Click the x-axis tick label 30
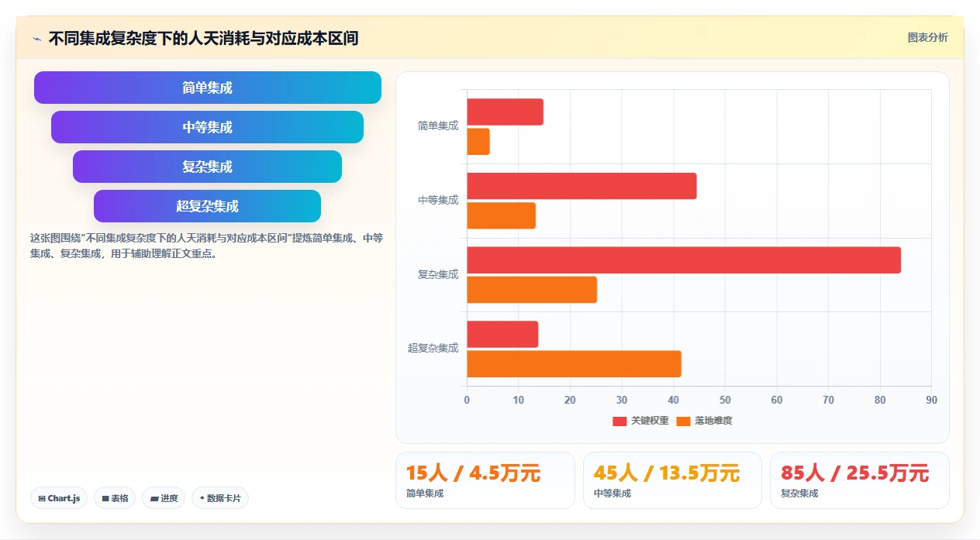 coord(622,400)
